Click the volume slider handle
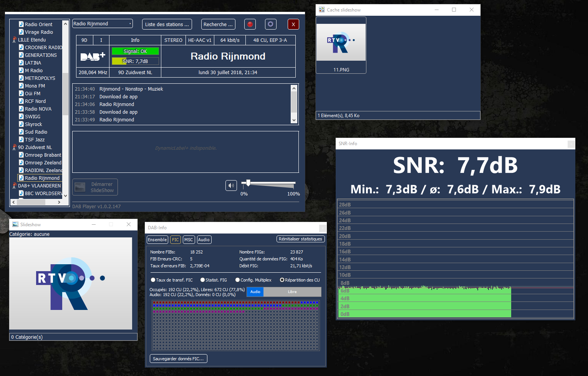Image resolution: width=588 pixels, height=376 pixels. [x=248, y=183]
